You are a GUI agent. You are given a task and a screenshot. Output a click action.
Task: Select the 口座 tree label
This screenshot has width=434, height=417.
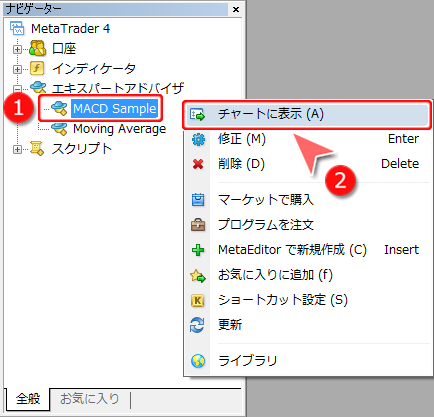click(x=64, y=49)
